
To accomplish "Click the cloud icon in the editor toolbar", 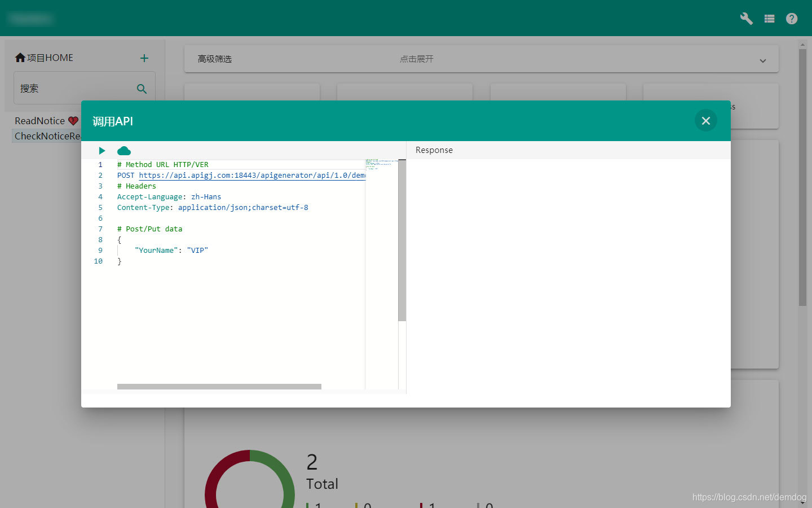I will pos(124,151).
